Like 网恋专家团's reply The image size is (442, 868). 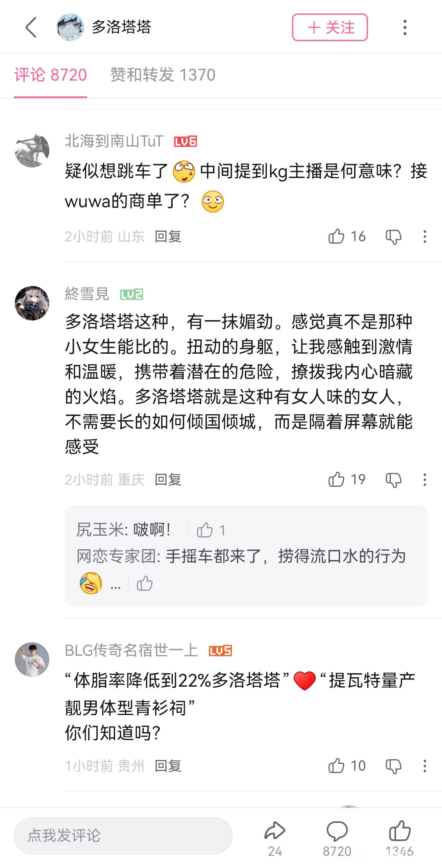144,583
